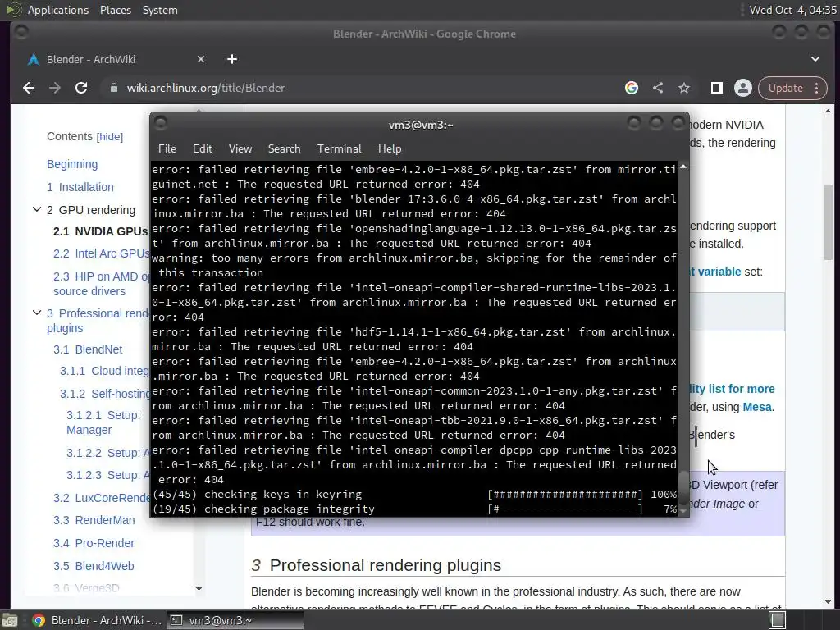The width and height of the screenshot is (840, 630).
Task: Click contents sidebar scroll-down arrow
Action: (199, 589)
